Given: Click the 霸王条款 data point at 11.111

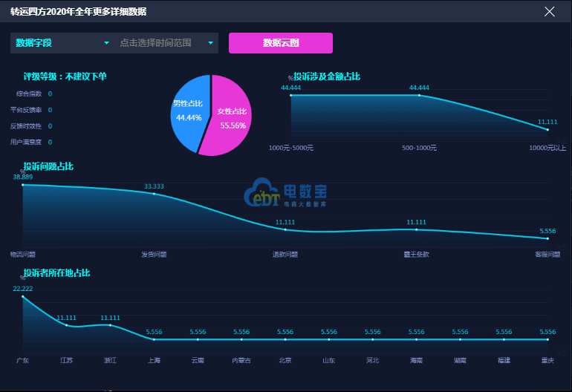Looking at the screenshot, I should point(416,229).
